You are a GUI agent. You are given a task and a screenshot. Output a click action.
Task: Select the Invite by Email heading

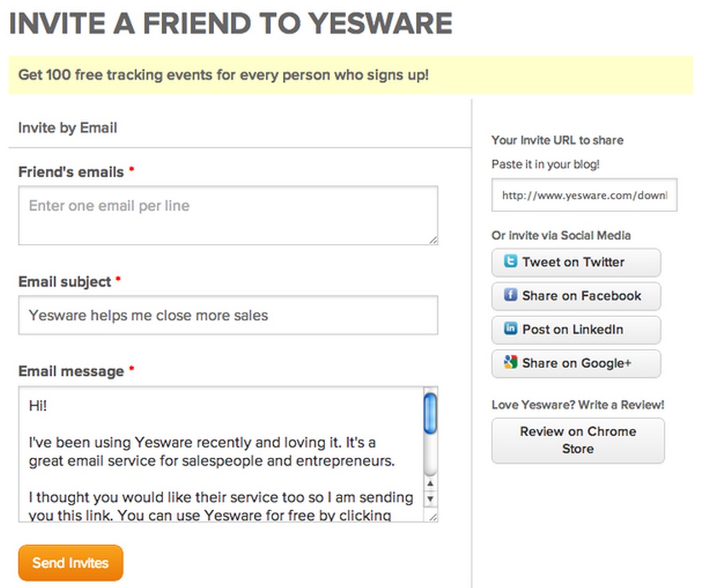pos(67,128)
